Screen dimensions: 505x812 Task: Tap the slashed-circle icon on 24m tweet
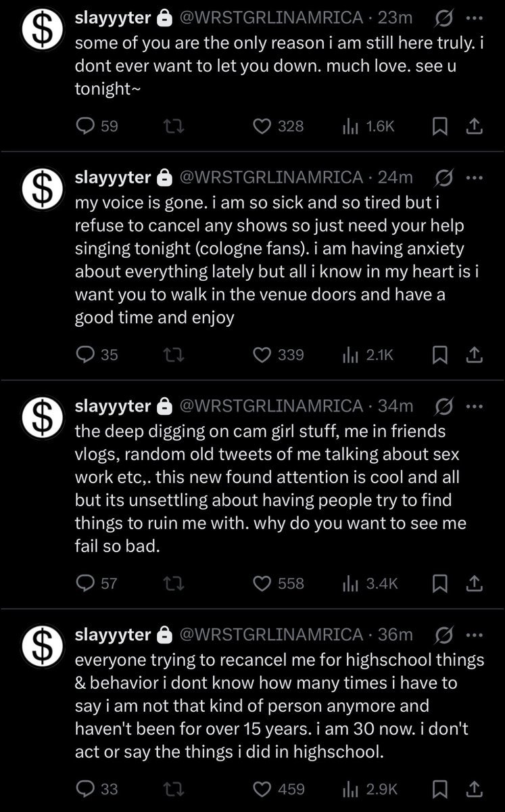[445, 177]
